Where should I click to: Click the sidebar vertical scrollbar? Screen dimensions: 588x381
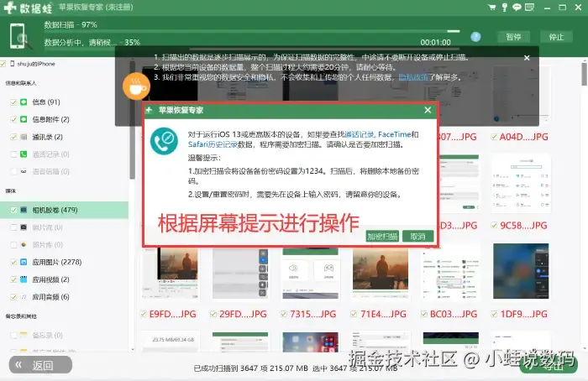coord(133,120)
